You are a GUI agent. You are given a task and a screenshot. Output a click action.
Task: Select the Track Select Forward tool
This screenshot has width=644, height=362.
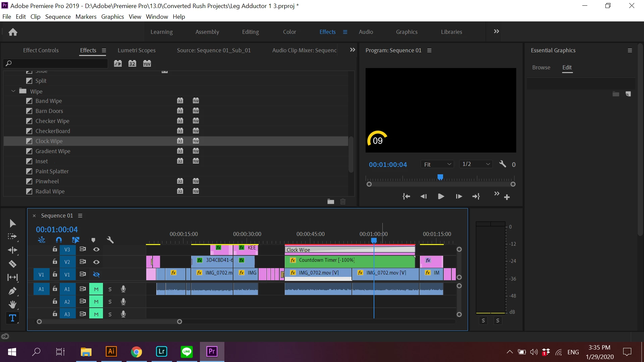(x=12, y=237)
